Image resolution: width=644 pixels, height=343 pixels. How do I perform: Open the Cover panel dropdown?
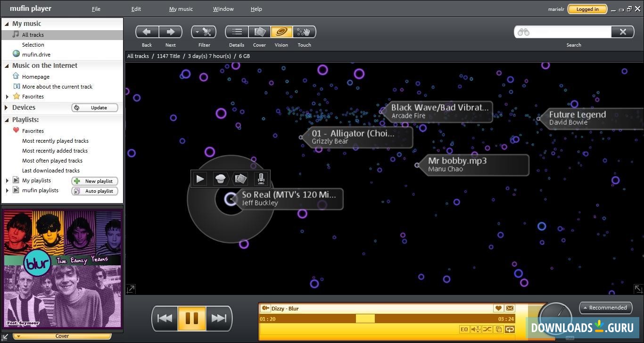(62, 336)
